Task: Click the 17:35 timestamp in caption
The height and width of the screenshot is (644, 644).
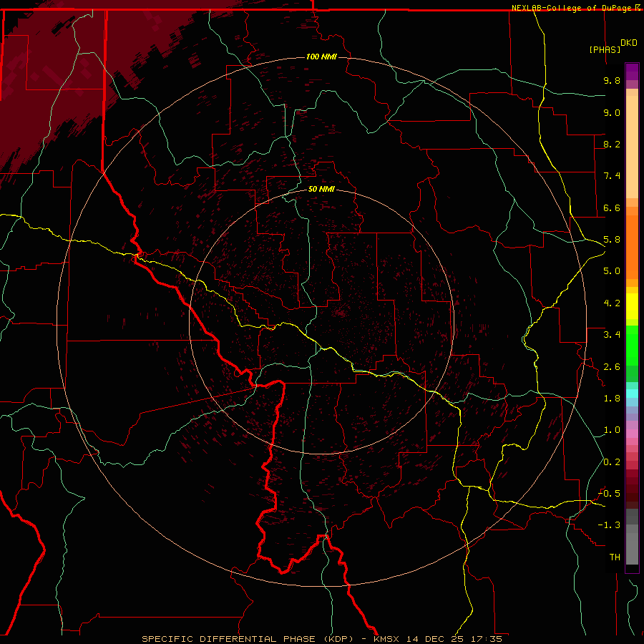Action: coord(486,639)
